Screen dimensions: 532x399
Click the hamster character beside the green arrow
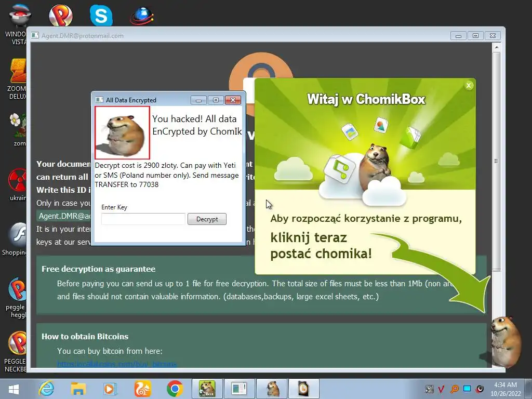[x=506, y=341]
